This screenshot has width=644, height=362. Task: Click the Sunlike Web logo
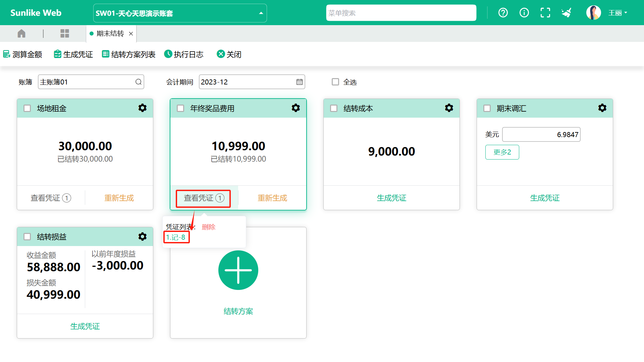click(x=36, y=13)
